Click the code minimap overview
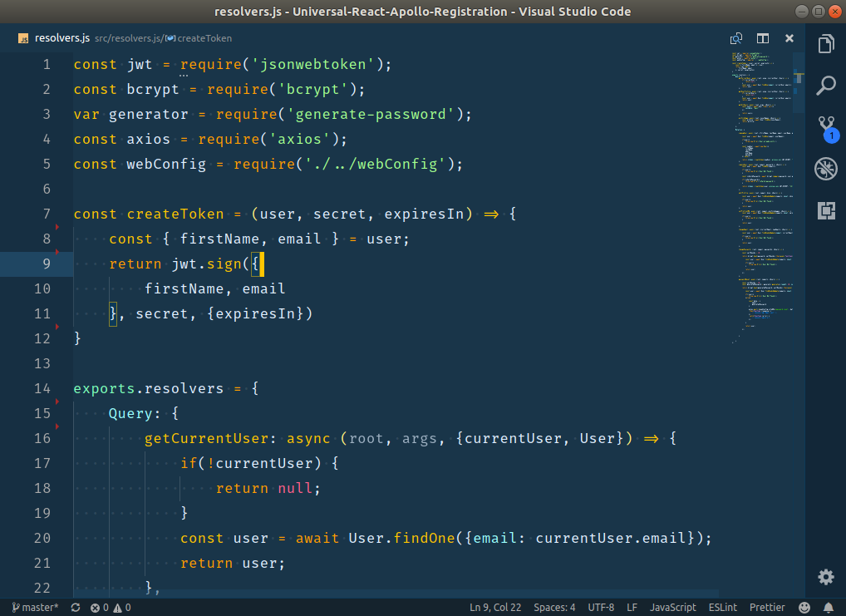The height and width of the screenshot is (616, 846). click(762, 197)
